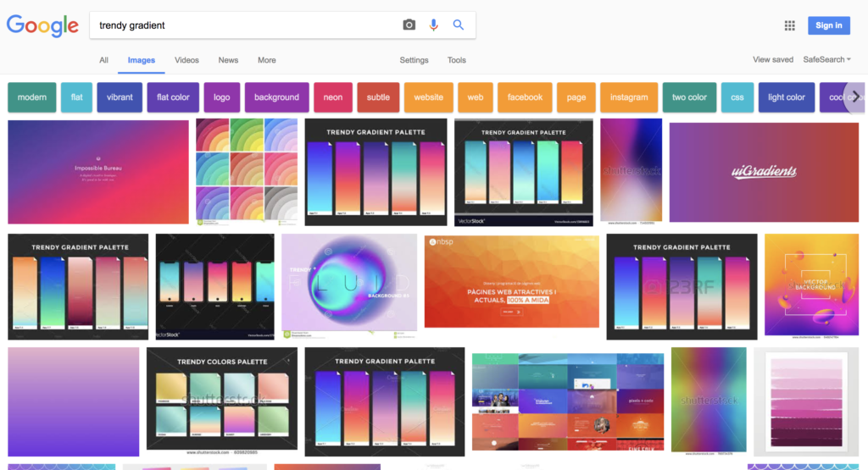Click the blue magnifying glass search icon

(459, 25)
